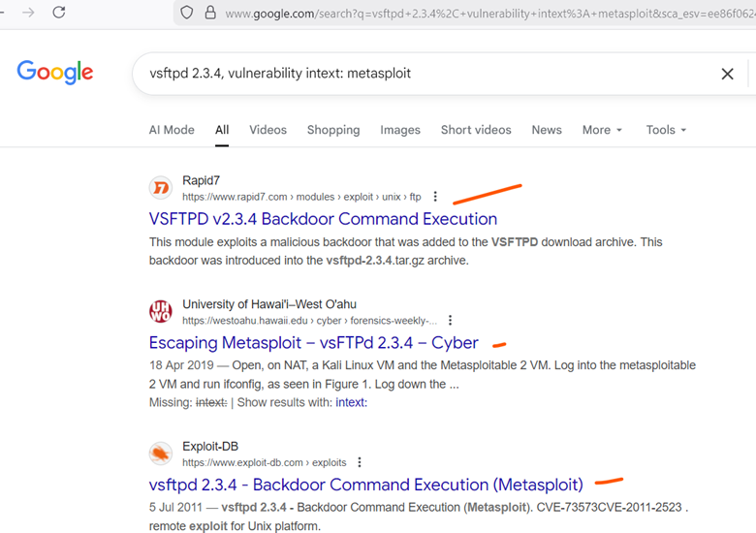This screenshot has width=756, height=533.
Task: Open the News results tab
Action: [x=547, y=130]
